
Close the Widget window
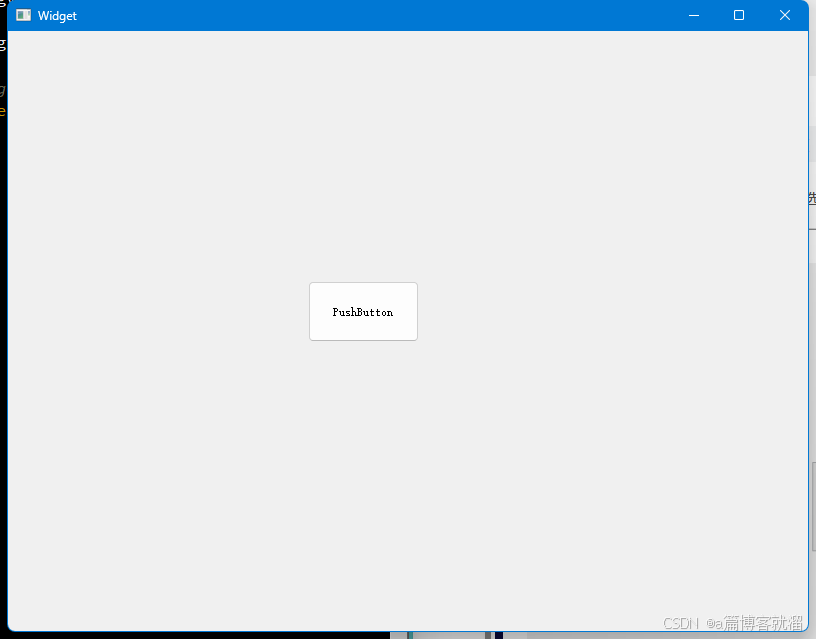785,15
